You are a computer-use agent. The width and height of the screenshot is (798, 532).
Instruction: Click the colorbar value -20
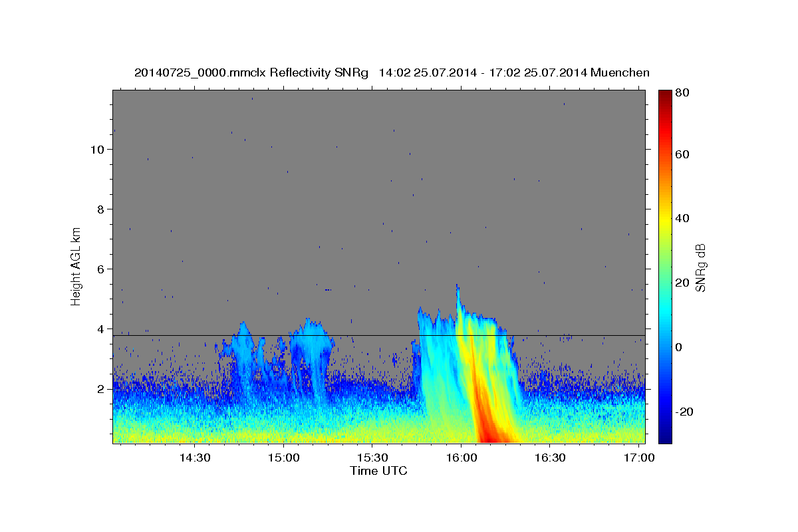[684, 412]
